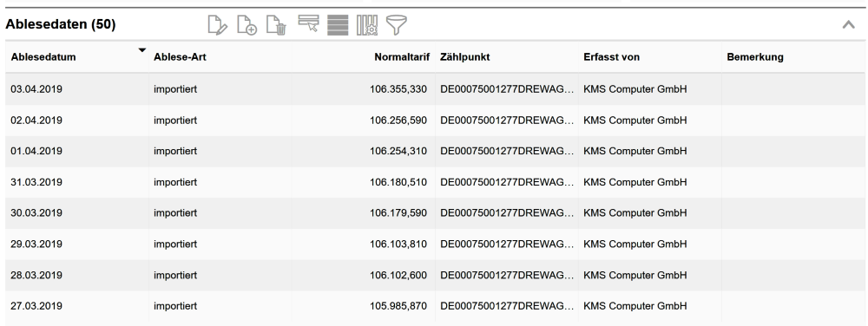Click the delete record trash icon
This screenshot has height=326, width=868.
click(276, 25)
